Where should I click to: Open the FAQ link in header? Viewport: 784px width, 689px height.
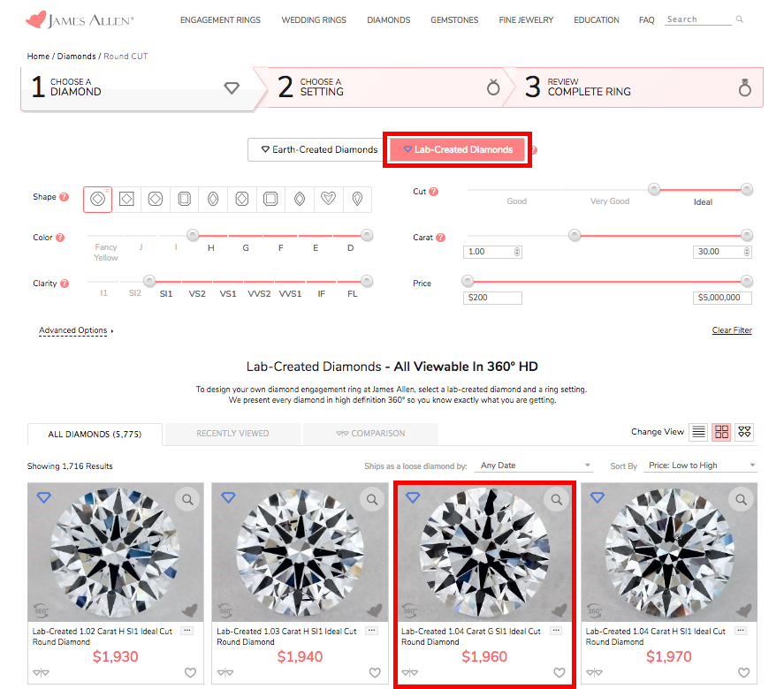(646, 20)
